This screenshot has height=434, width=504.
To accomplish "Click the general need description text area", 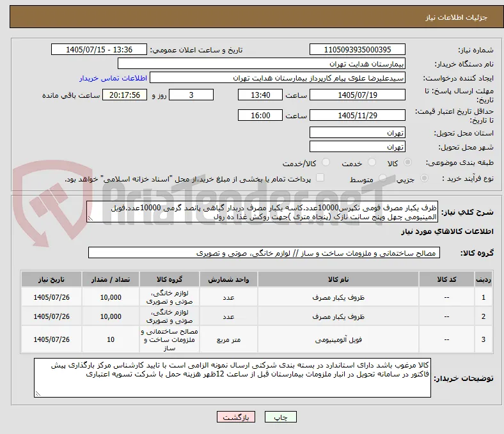I will tap(262, 212).
